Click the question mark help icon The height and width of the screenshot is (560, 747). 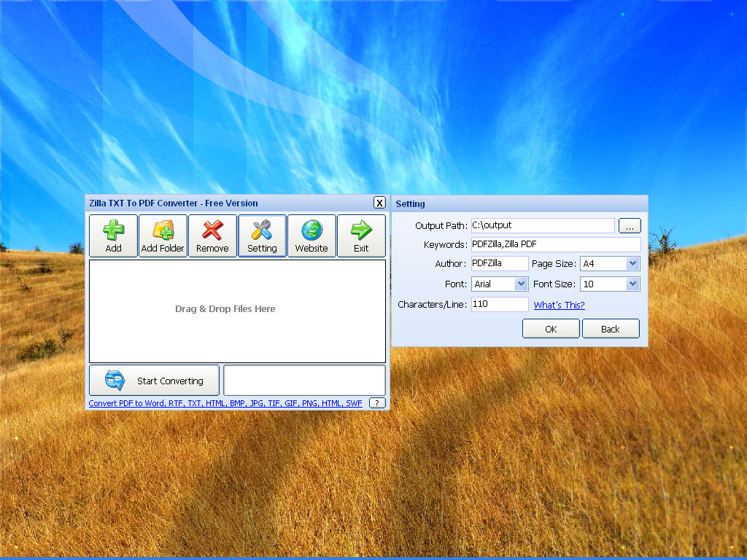click(x=376, y=402)
